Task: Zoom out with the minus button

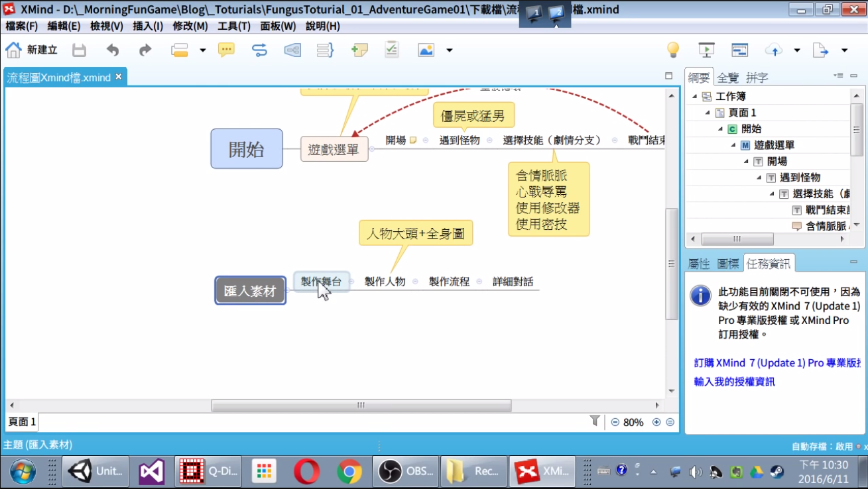Action: click(x=615, y=422)
